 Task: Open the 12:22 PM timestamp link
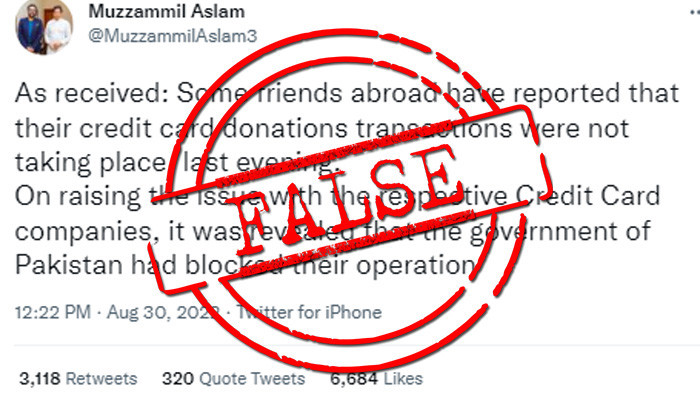click(53, 312)
